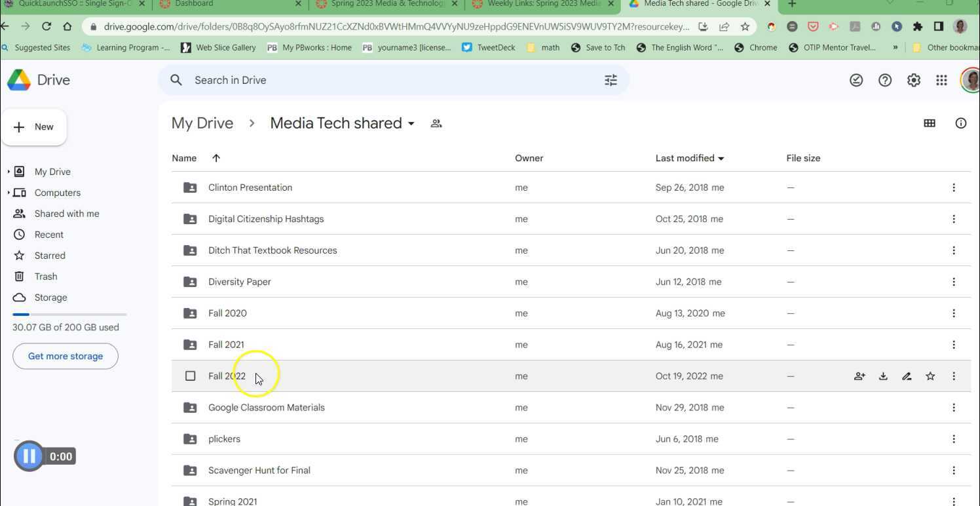Expand the My Drive tree in sidebar
Image resolution: width=980 pixels, height=506 pixels.
click(9, 172)
